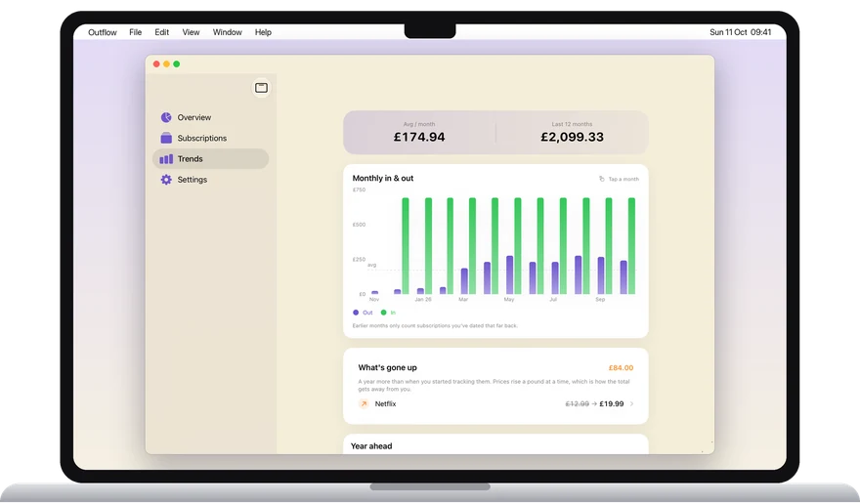Click the struck-through £12.99 old price
This screenshot has width=860, height=504.
pyautogui.click(x=577, y=403)
